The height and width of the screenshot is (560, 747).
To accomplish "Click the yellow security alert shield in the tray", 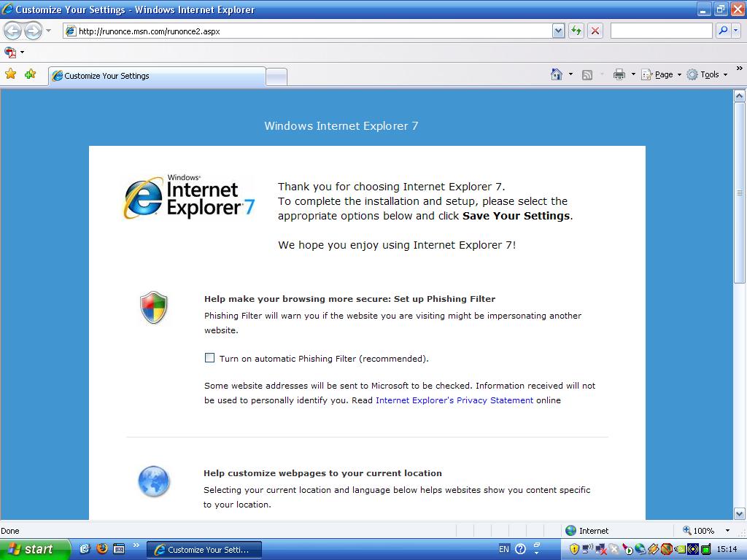I will click(x=574, y=549).
